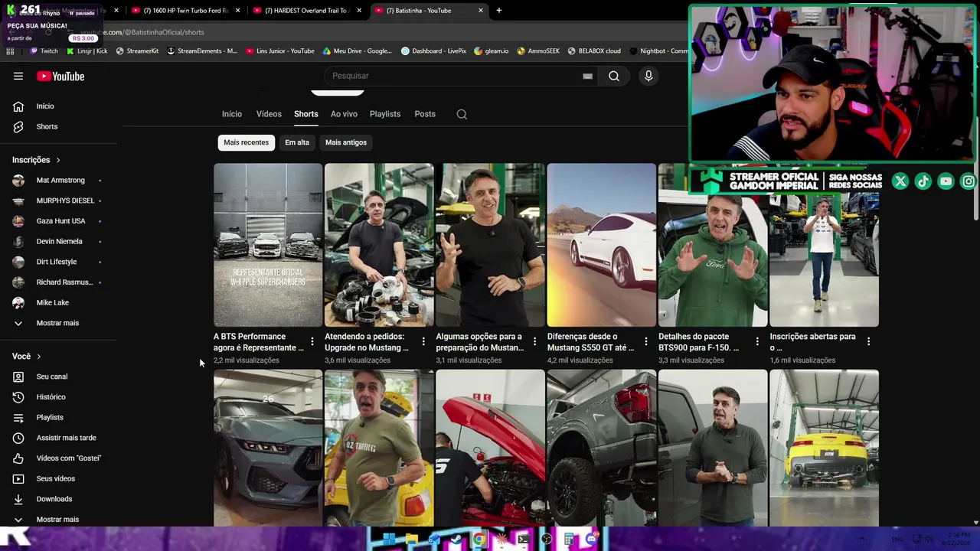This screenshot has height=551, width=980.
Task: Open Steam from the taskbar
Action: pyautogui.click(x=456, y=540)
